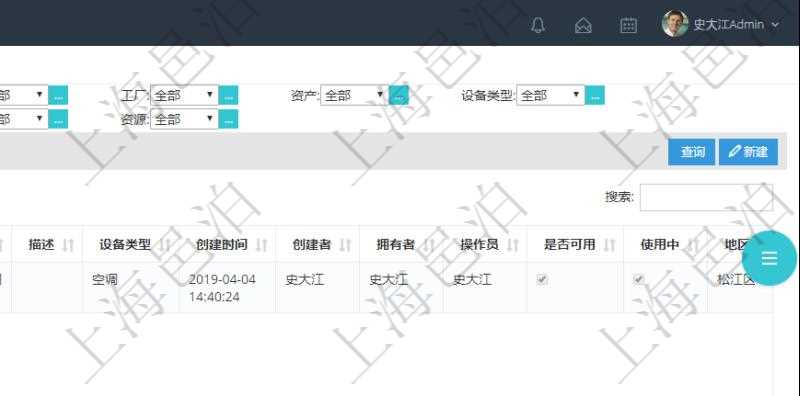This screenshot has width=800, height=396.
Task: Open the floating round menu button
Action: (x=769, y=258)
